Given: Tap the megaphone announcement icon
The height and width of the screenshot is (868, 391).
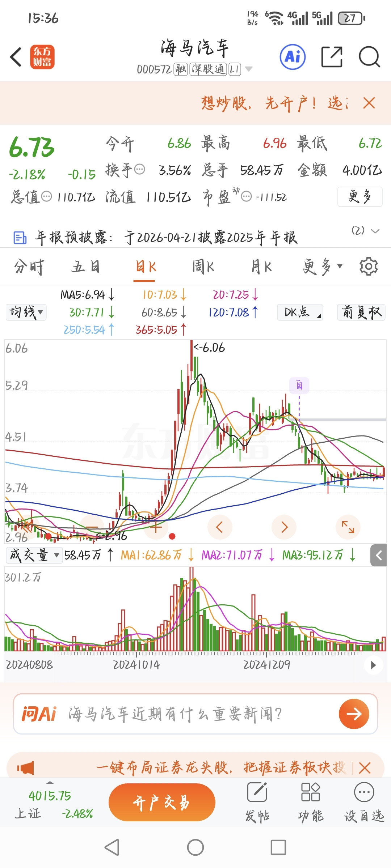Looking at the screenshot, I should (x=26, y=767).
